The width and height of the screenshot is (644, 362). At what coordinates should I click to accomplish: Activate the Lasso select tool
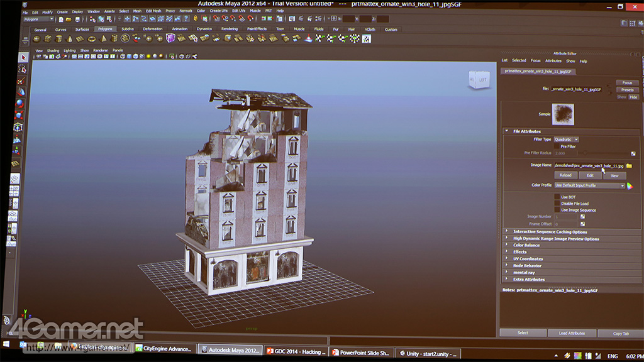23,69
